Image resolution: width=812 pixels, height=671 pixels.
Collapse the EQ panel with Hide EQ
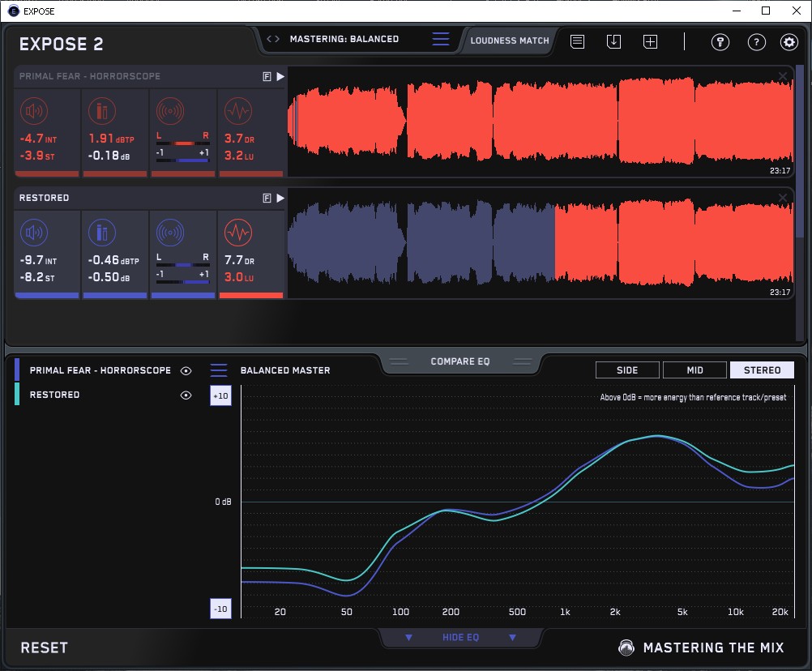[460, 638]
